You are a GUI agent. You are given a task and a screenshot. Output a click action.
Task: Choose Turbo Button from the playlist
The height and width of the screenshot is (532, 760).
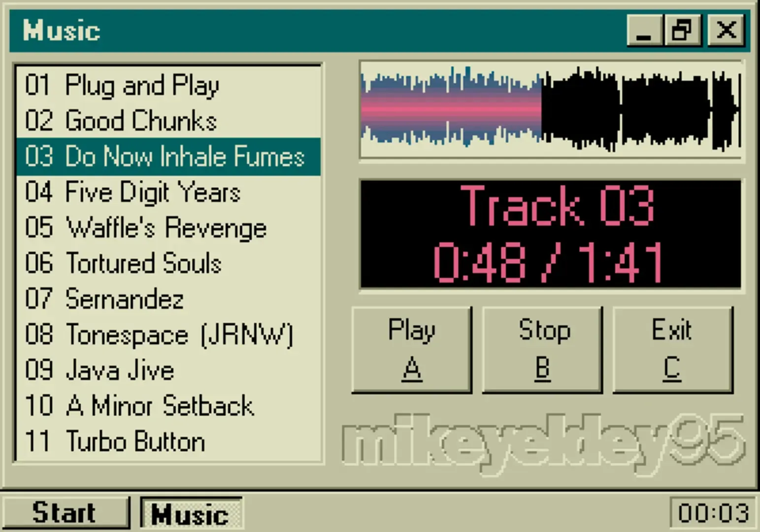click(x=115, y=441)
